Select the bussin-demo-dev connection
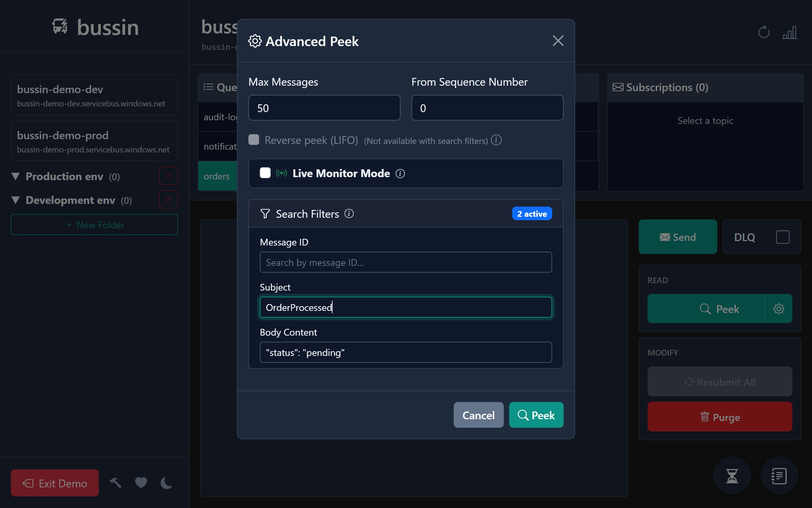Image resolution: width=812 pixels, height=508 pixels. (x=94, y=95)
